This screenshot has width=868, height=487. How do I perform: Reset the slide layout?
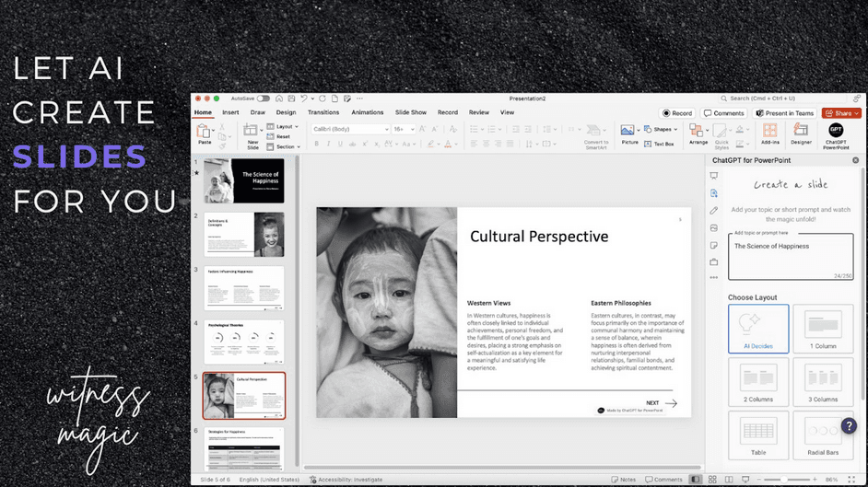point(279,136)
